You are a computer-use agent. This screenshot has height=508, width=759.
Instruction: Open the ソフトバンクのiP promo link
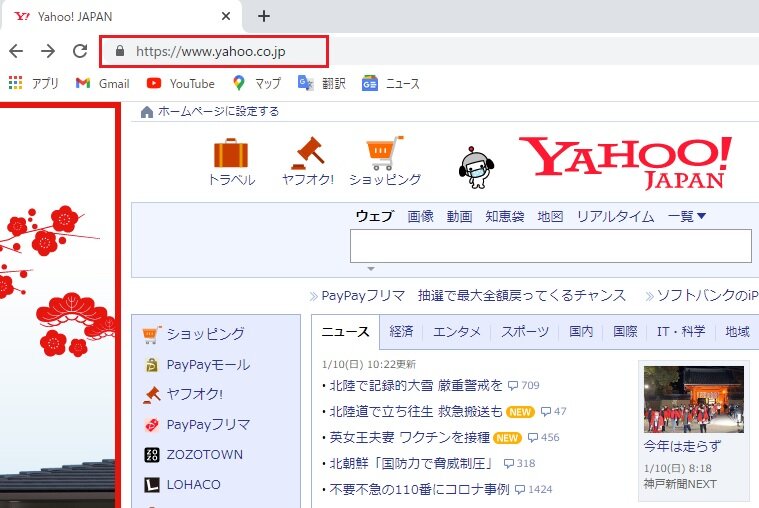(707, 295)
